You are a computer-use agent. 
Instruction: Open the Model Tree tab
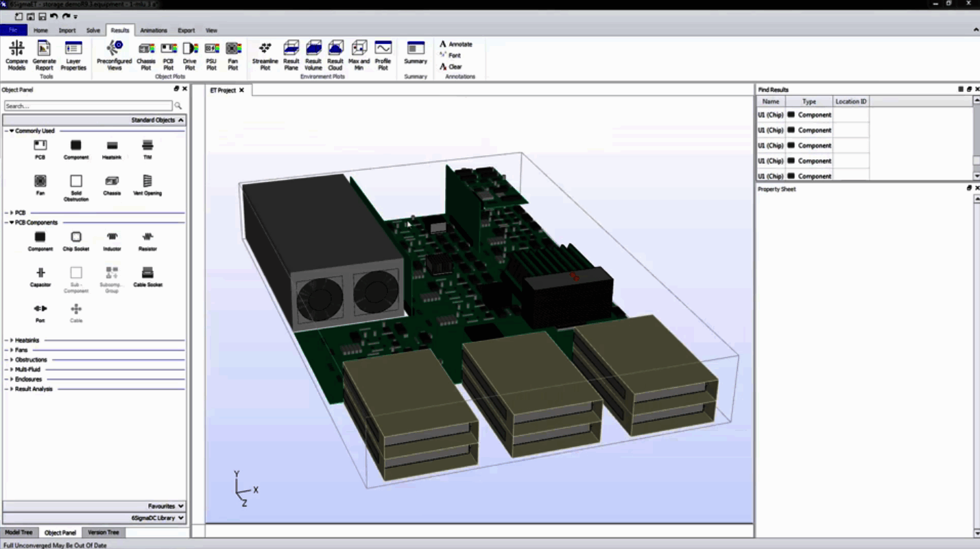(19, 532)
